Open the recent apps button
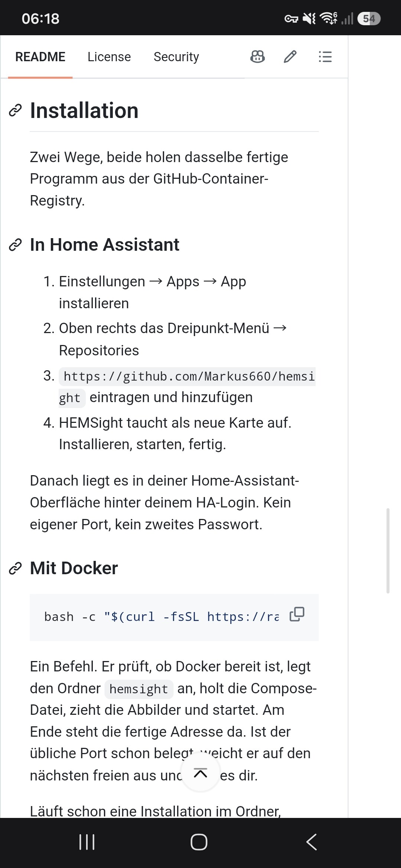Screen dimensions: 401x868 pyautogui.click(x=87, y=842)
